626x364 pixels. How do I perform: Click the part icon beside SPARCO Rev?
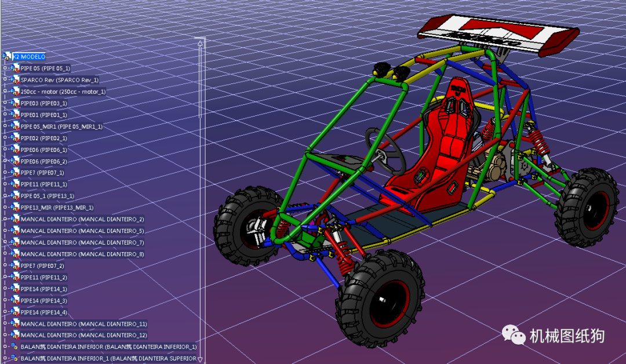14,80
